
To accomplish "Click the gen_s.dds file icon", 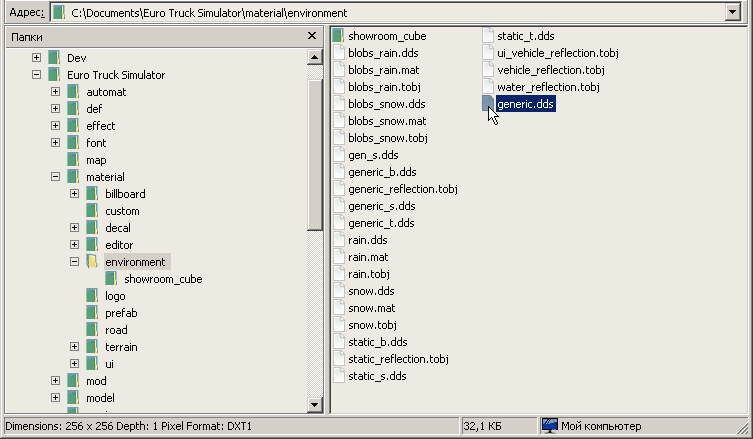I will [339, 155].
